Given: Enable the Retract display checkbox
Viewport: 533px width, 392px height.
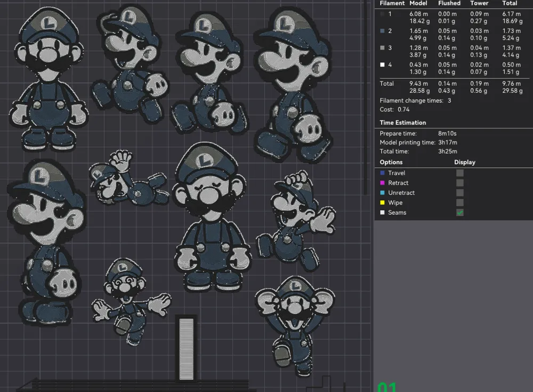Looking at the screenshot, I should tap(459, 183).
